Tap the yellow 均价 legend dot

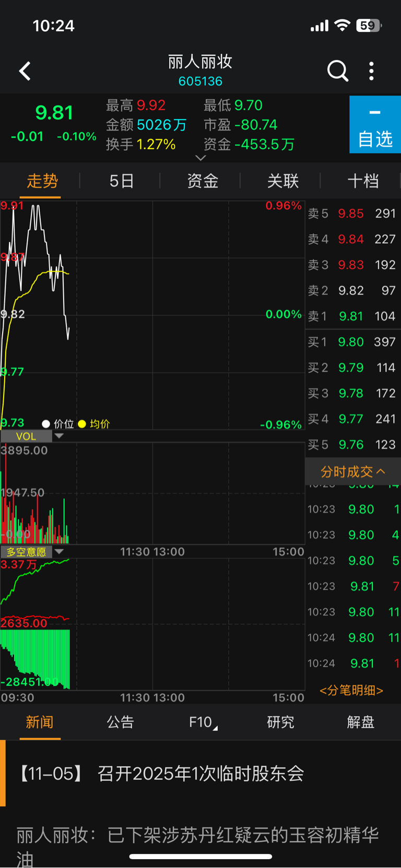[82, 424]
